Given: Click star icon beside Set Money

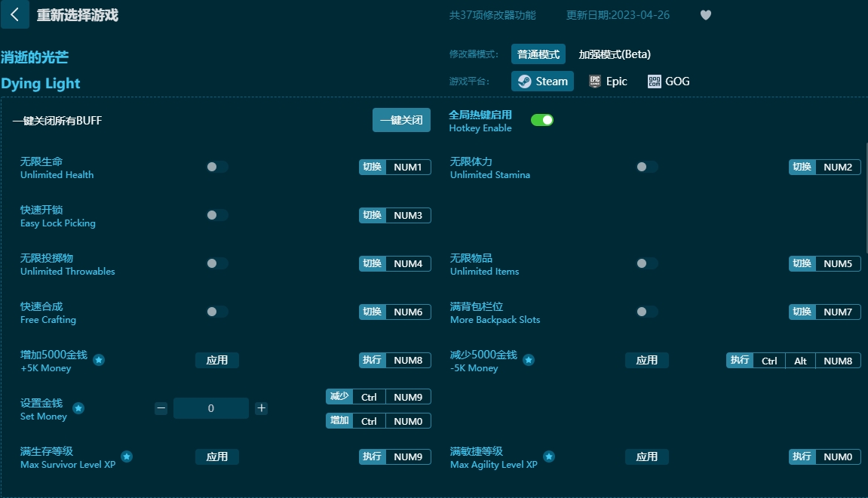Looking at the screenshot, I should (x=78, y=409).
